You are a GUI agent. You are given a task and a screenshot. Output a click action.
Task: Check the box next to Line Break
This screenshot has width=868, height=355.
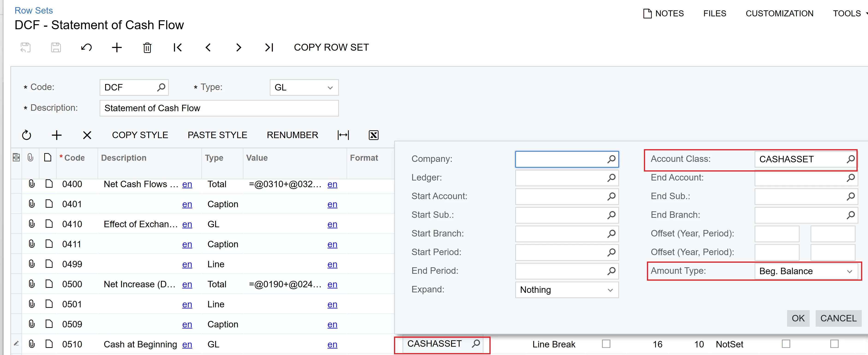(x=606, y=343)
